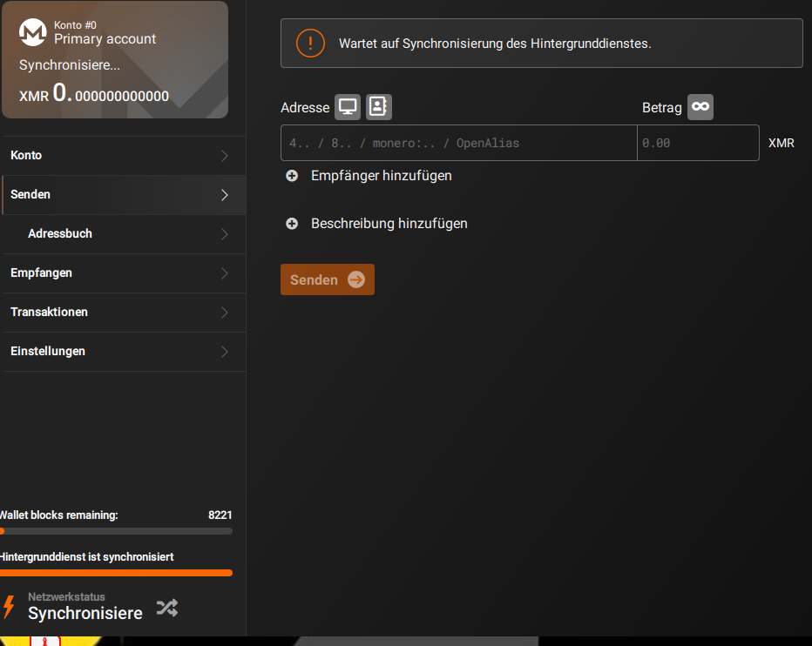The height and width of the screenshot is (646, 812).
Task: Click the Monero logo in account card
Action: (32, 32)
